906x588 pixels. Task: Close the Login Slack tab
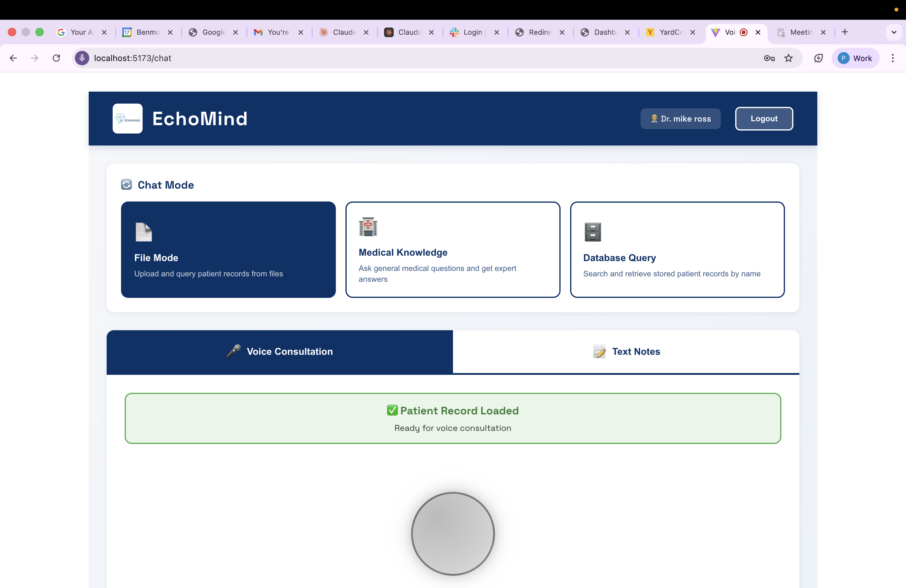(x=497, y=32)
